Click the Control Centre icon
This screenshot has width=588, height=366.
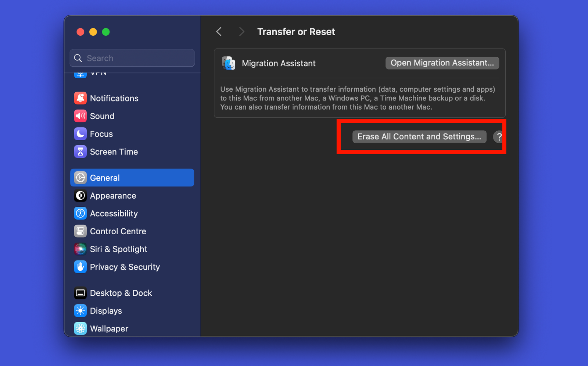[80, 231]
